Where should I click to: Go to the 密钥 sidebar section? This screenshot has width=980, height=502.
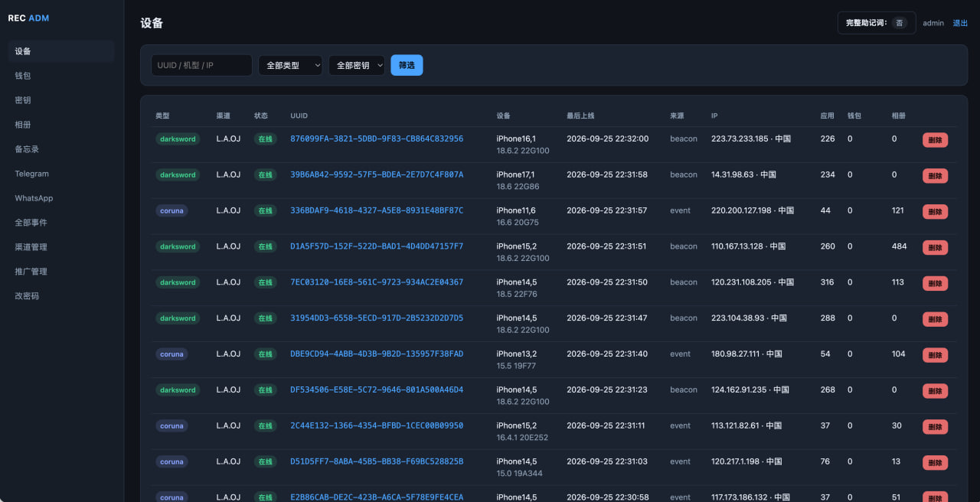(61, 100)
